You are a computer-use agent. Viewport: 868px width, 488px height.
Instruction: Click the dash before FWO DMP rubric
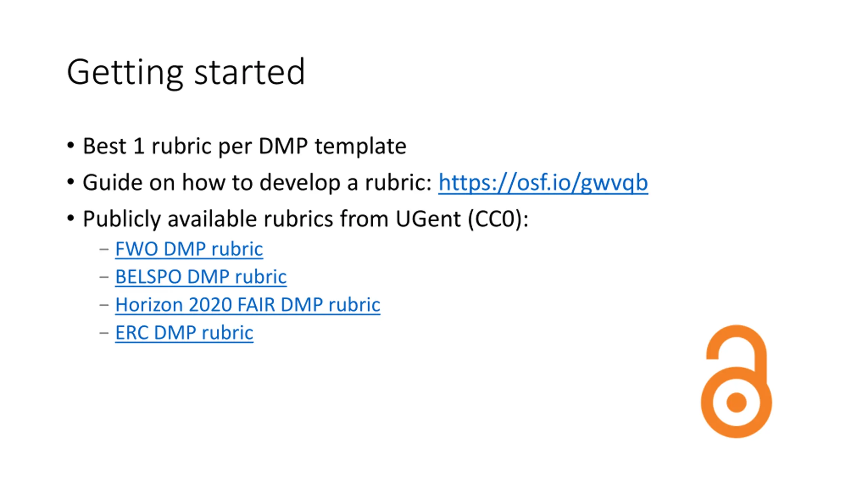pos(104,250)
